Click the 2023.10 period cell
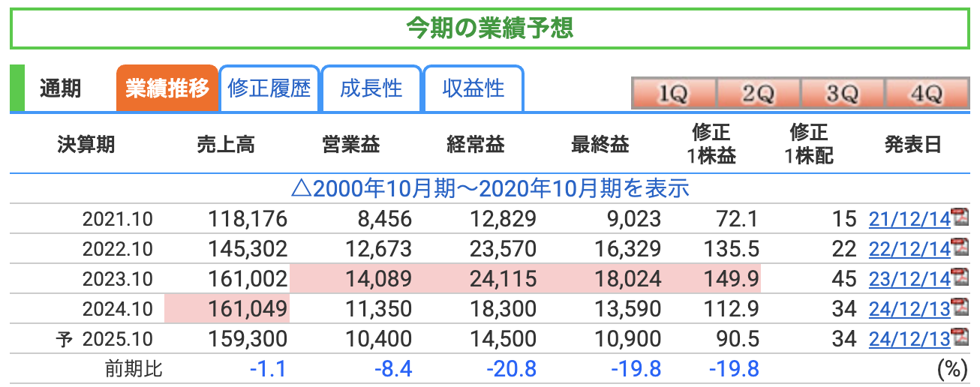 click(118, 279)
